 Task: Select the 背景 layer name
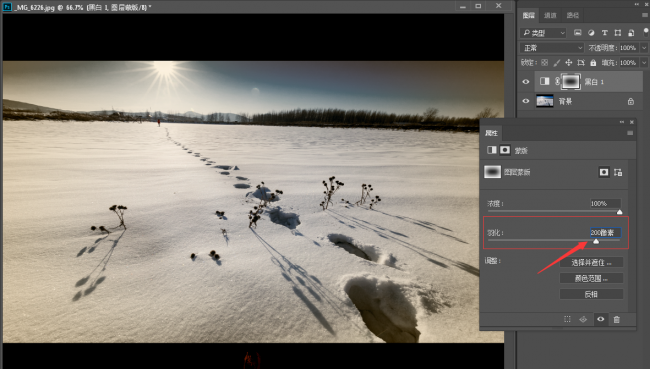tap(565, 101)
